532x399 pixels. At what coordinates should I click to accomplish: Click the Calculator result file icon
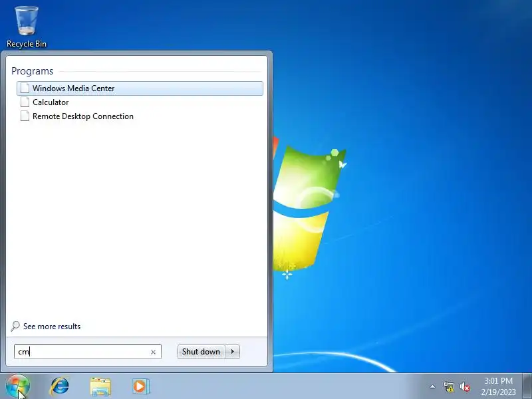pos(25,102)
